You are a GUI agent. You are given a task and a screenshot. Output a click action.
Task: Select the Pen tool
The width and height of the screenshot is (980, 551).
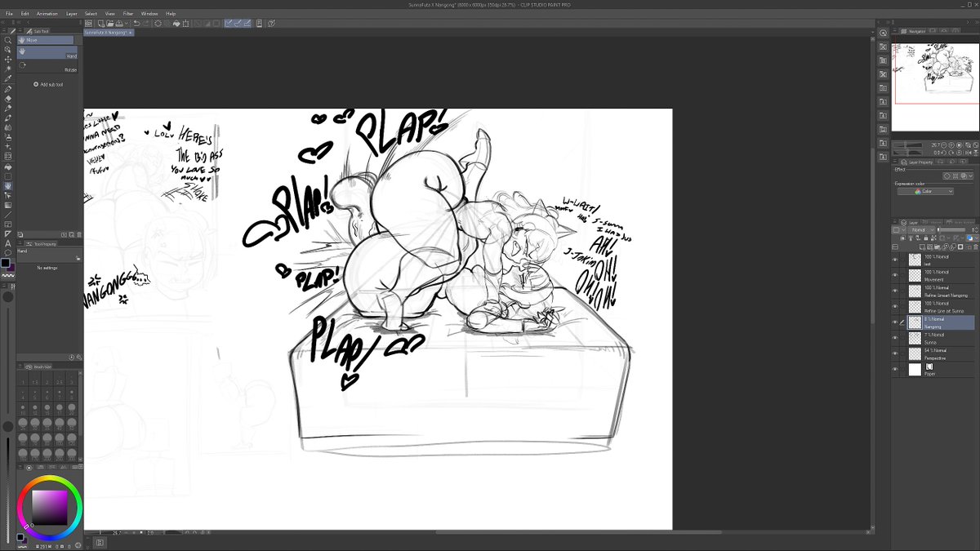coord(8,89)
